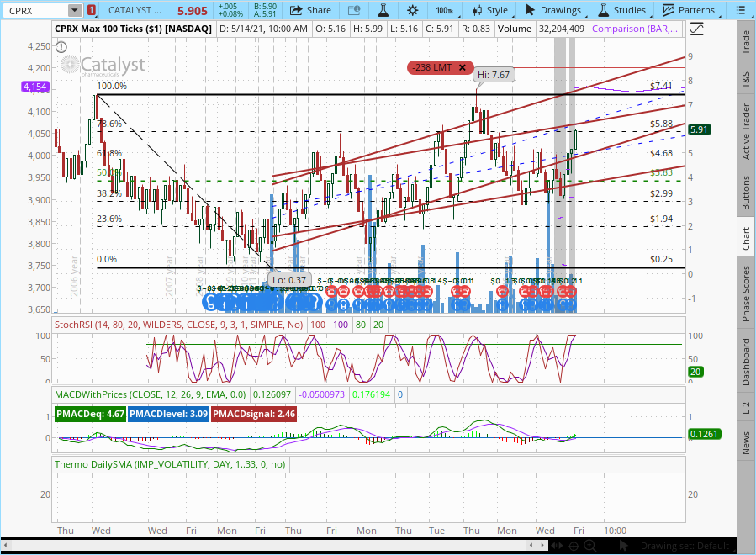Open chart settings gear icon
Image resolution: width=756 pixels, height=555 pixels.
coord(412,10)
